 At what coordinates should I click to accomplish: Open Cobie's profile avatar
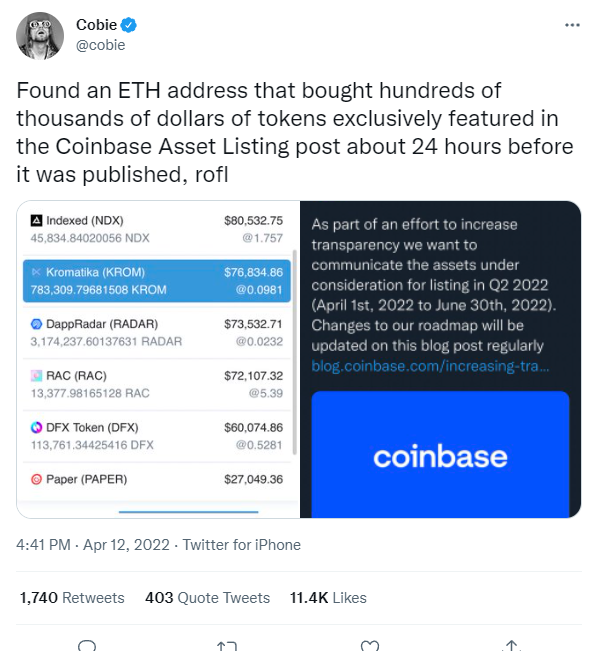pyautogui.click(x=40, y=36)
